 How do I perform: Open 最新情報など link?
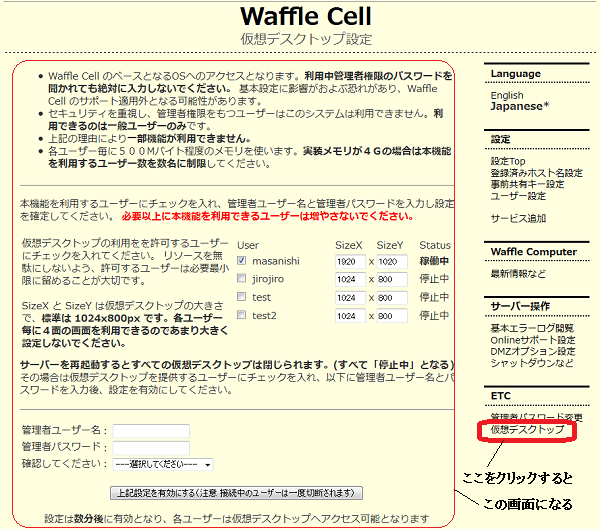[518, 274]
